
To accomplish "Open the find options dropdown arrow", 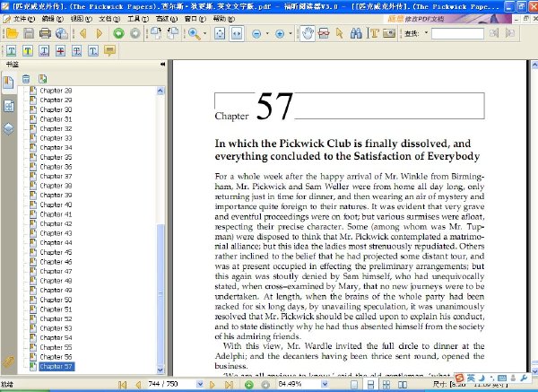I will (426, 33).
